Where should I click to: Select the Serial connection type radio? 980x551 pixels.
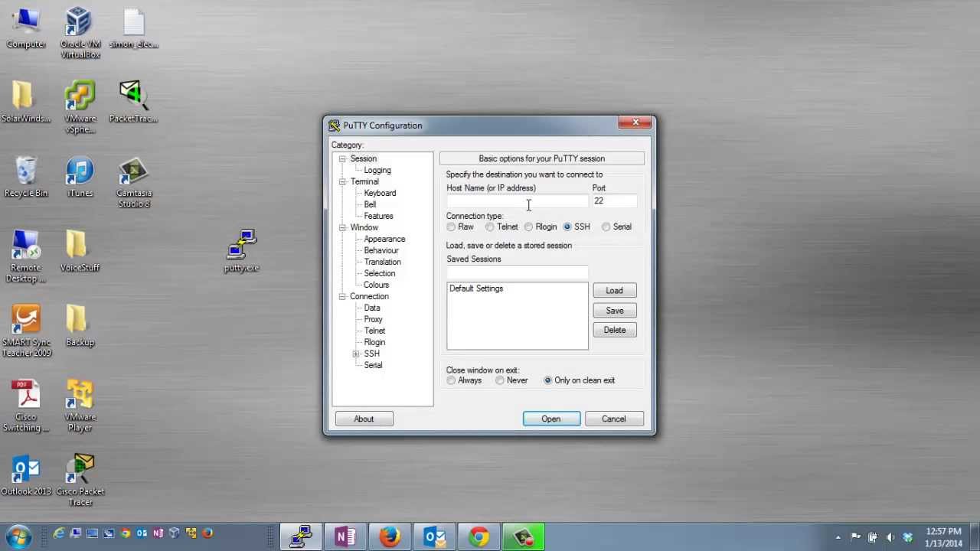coord(617,227)
